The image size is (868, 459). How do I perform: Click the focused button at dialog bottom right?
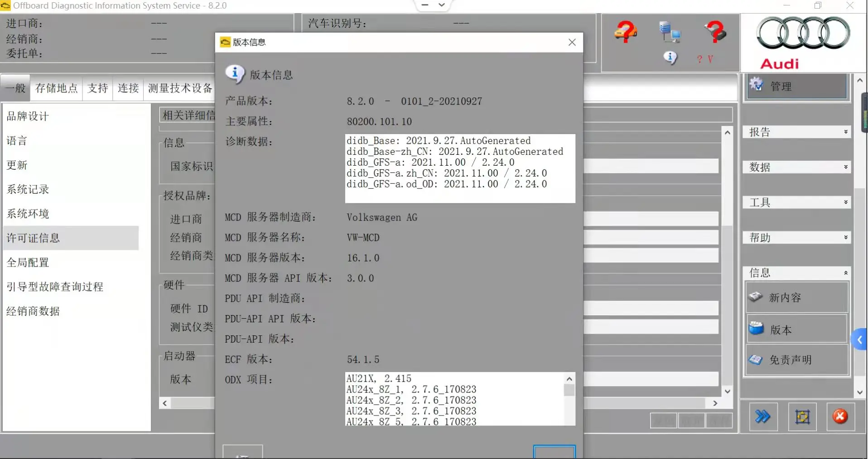click(555, 452)
